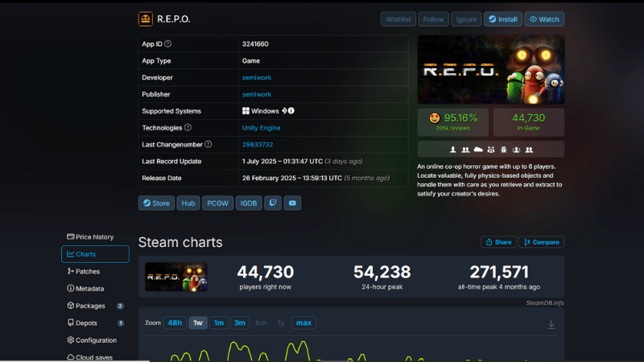Click the bug-shaped category icon
The image size is (644, 362).
[504, 150]
